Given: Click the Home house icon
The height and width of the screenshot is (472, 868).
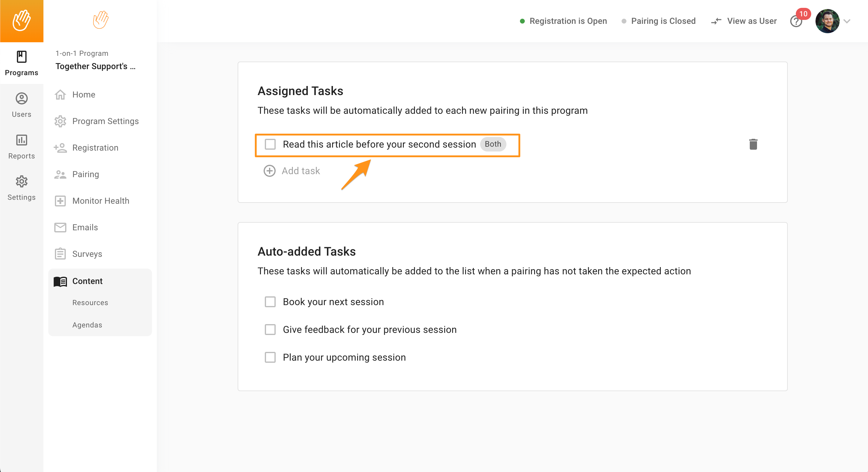Looking at the screenshot, I should pyautogui.click(x=60, y=95).
